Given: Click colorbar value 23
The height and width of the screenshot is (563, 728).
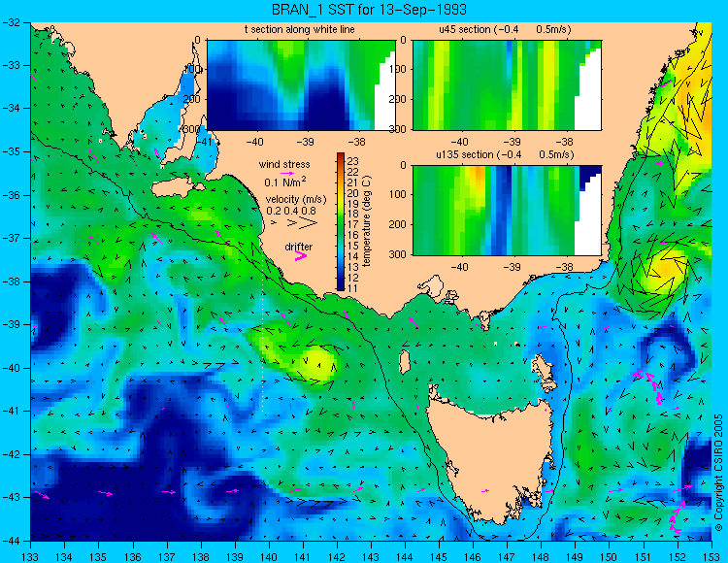Looking at the screenshot, I should [353, 161].
